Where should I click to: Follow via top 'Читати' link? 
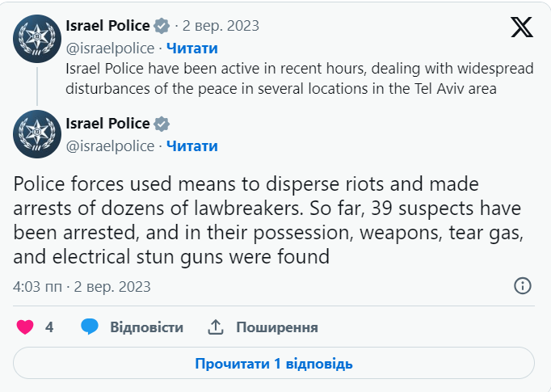[x=191, y=48]
